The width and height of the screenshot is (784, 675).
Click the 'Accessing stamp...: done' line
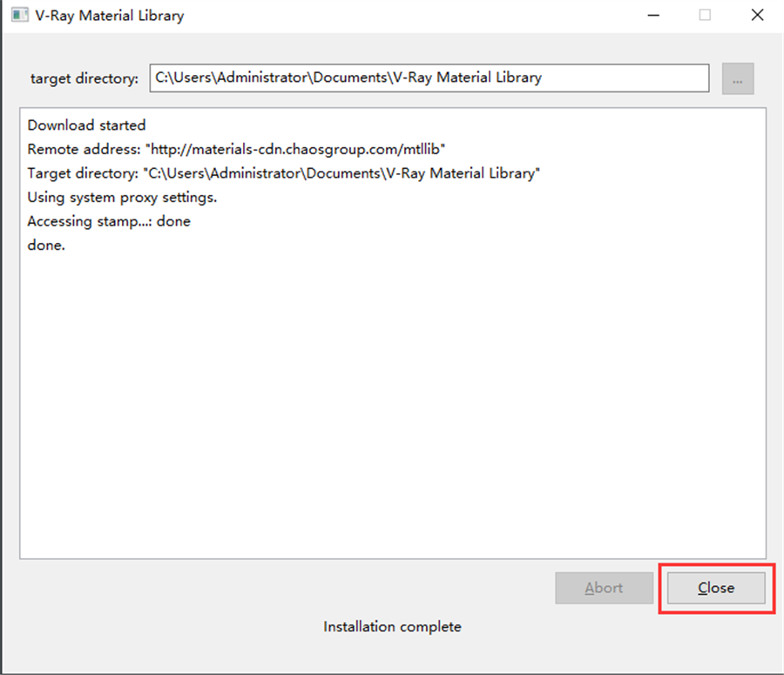[x=109, y=221]
